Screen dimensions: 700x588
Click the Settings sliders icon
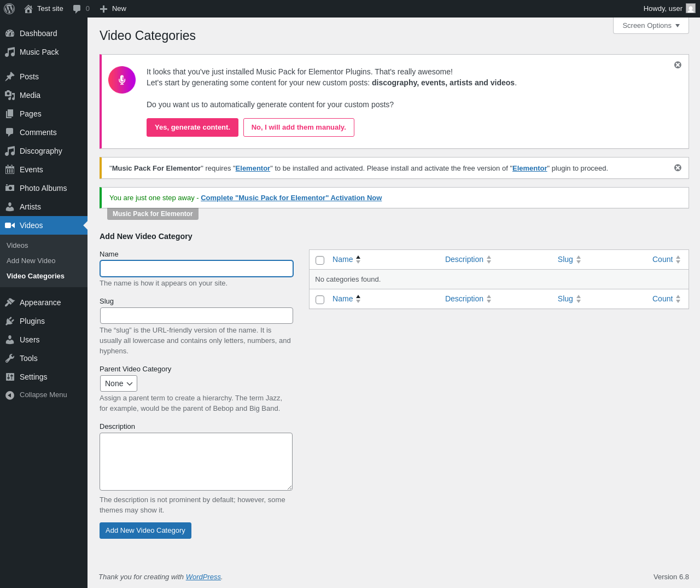click(x=10, y=377)
